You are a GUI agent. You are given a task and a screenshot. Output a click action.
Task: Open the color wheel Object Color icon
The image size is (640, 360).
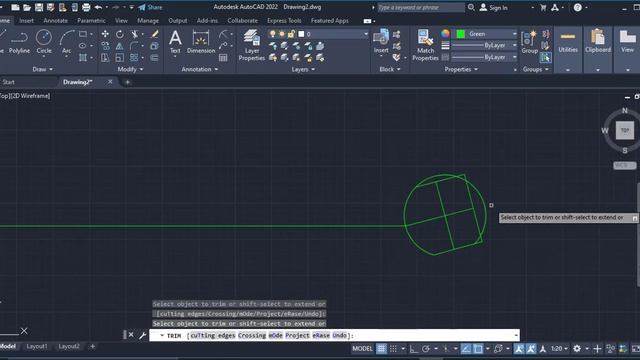pos(445,34)
